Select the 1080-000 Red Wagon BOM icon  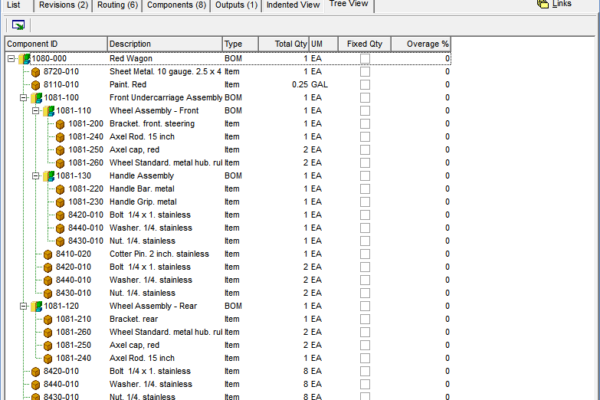[24, 59]
